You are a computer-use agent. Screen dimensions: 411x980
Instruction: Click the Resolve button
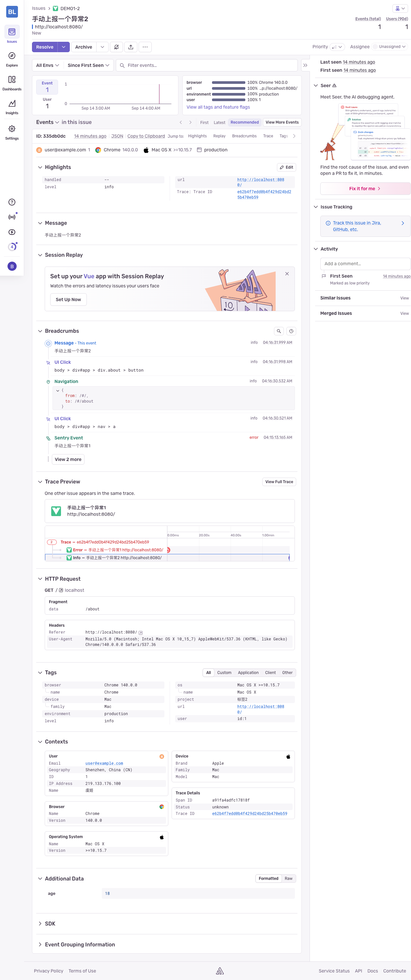click(x=44, y=47)
